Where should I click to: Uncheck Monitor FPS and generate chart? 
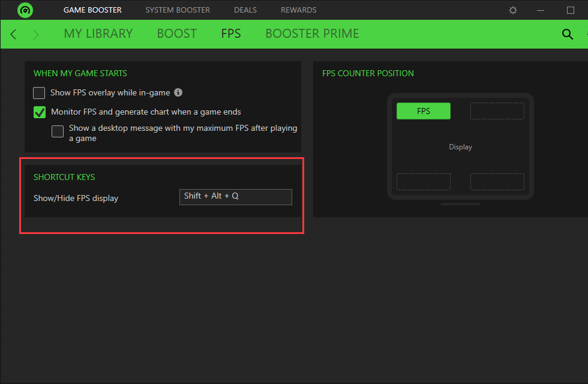[x=40, y=112]
